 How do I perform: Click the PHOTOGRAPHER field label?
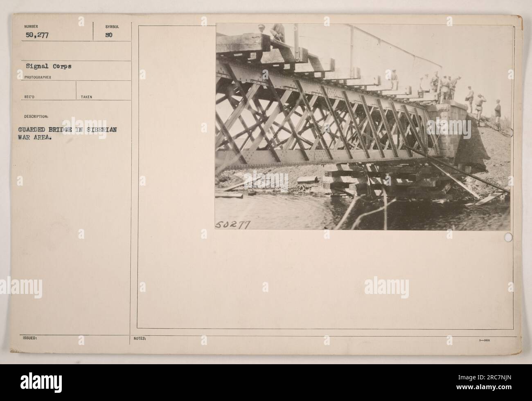pos(36,76)
